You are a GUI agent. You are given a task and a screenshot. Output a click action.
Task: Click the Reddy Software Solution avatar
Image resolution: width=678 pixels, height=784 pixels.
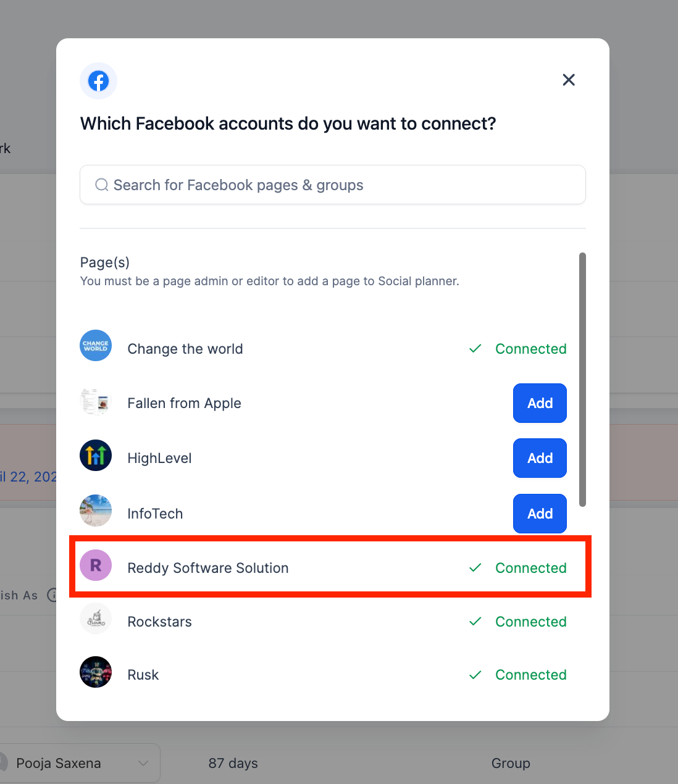pyautogui.click(x=96, y=565)
